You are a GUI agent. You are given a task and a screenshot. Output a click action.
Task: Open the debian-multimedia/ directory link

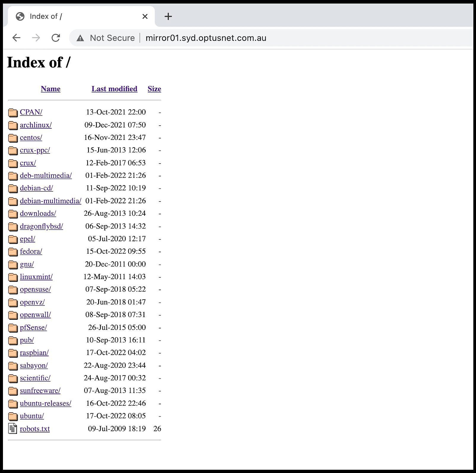click(51, 201)
